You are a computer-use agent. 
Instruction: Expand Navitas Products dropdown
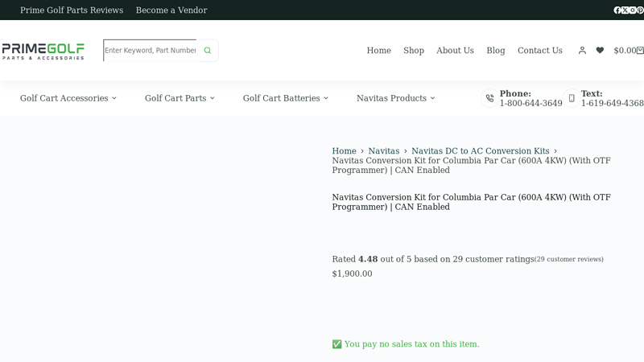[396, 98]
